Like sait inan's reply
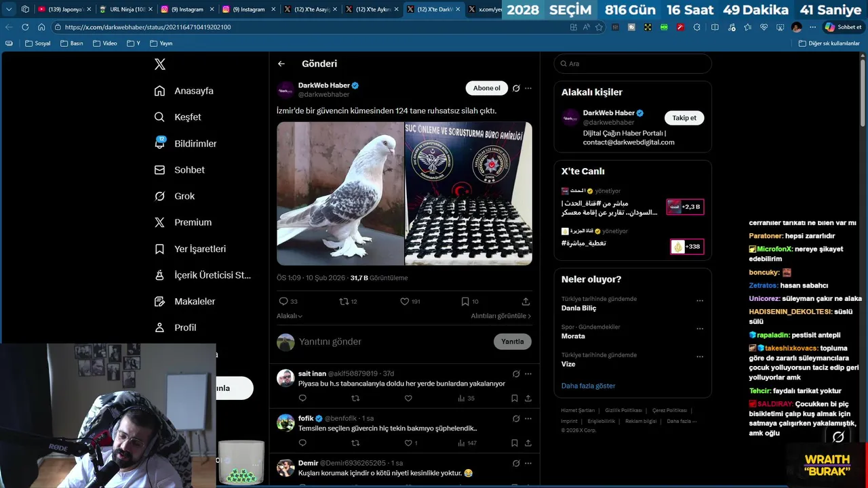Image resolution: width=868 pixels, height=488 pixels. pos(408,399)
